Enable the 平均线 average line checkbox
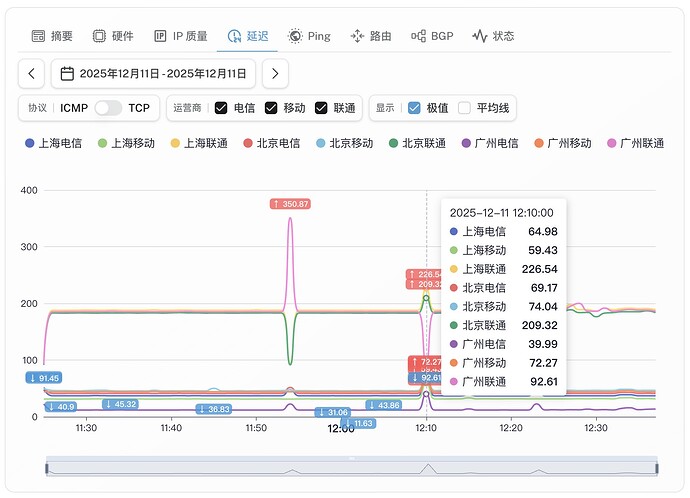Screen dimensions: 690x498 click(464, 108)
